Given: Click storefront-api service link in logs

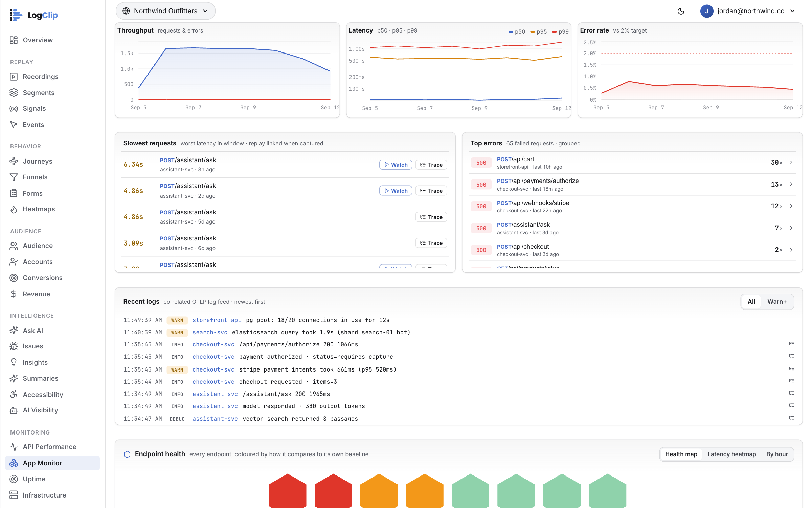Looking at the screenshot, I should [217, 320].
